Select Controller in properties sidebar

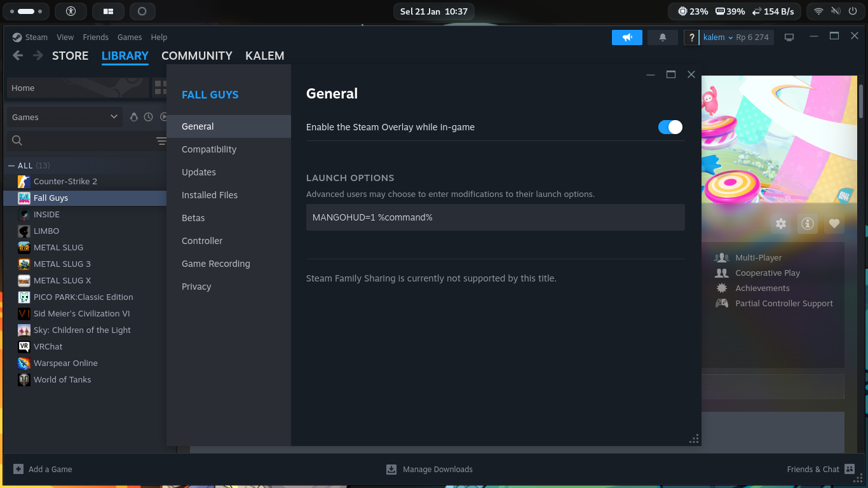pos(229,241)
